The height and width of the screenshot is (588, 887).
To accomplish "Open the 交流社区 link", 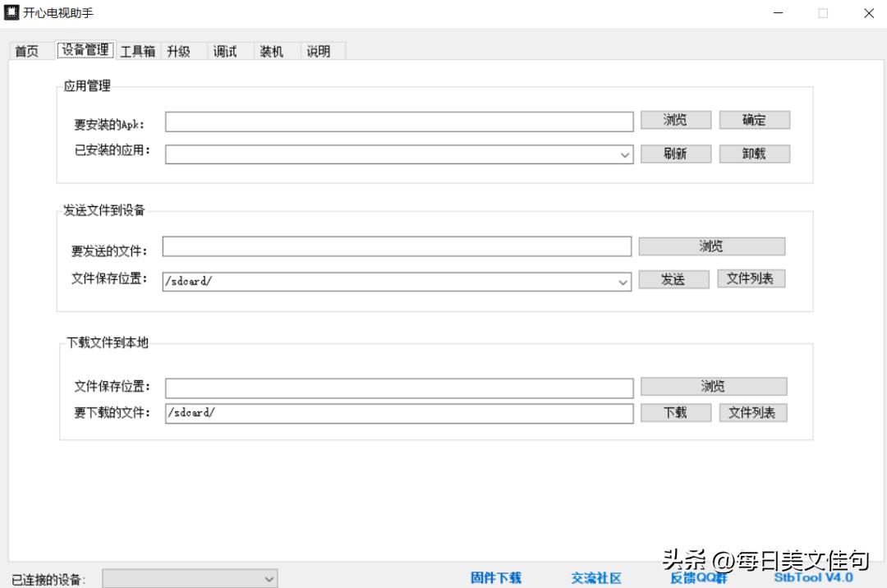I will click(x=596, y=578).
